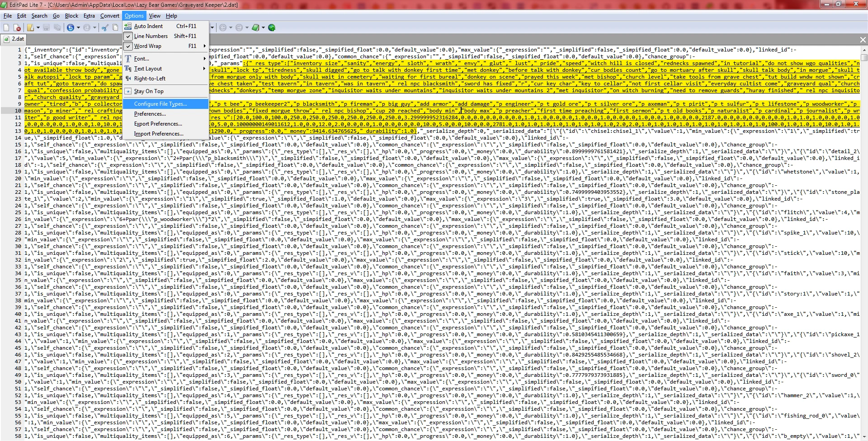Create a new file with the toolbar icon
The image size is (868, 441).
coord(6,28)
